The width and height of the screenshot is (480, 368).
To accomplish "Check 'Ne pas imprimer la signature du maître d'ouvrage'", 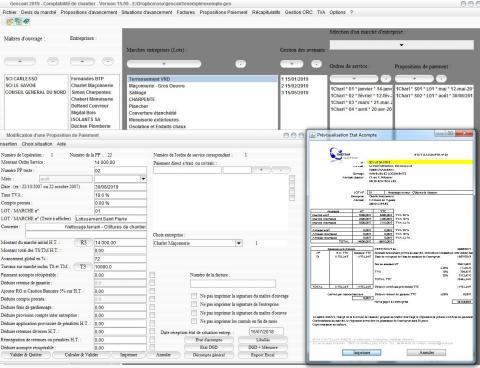I will click(194, 296).
